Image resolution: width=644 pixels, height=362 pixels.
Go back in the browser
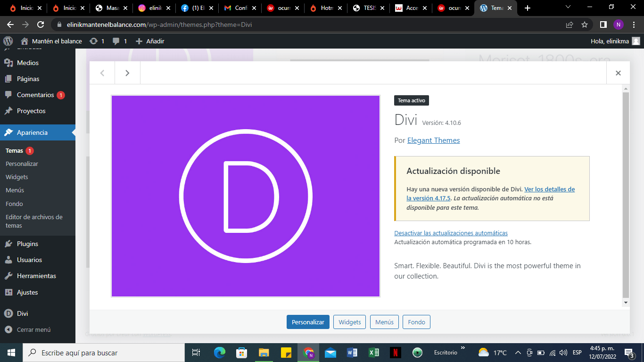click(x=10, y=25)
